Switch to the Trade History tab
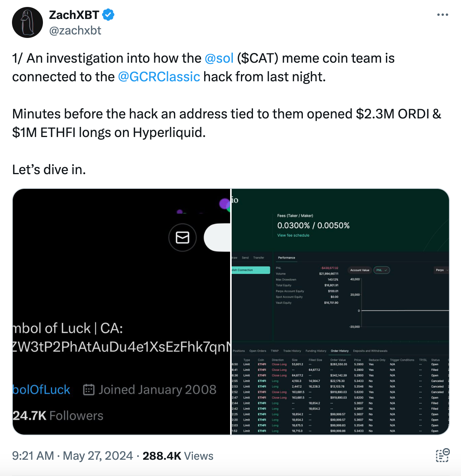461x476 pixels. (292, 351)
